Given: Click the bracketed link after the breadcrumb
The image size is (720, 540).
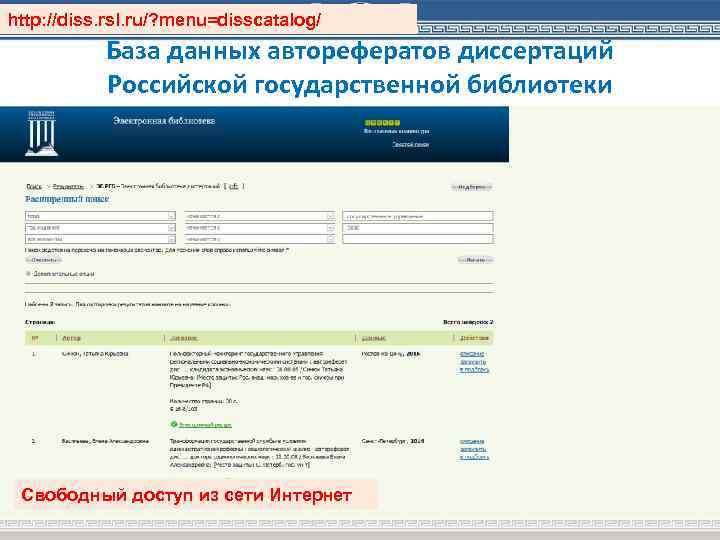Looking at the screenshot, I should 233,186.
